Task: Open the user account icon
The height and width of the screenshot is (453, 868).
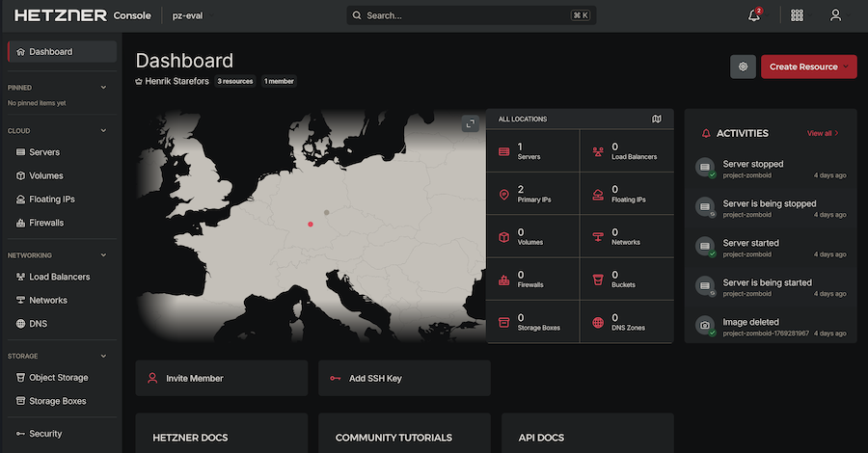Action: coord(835,15)
